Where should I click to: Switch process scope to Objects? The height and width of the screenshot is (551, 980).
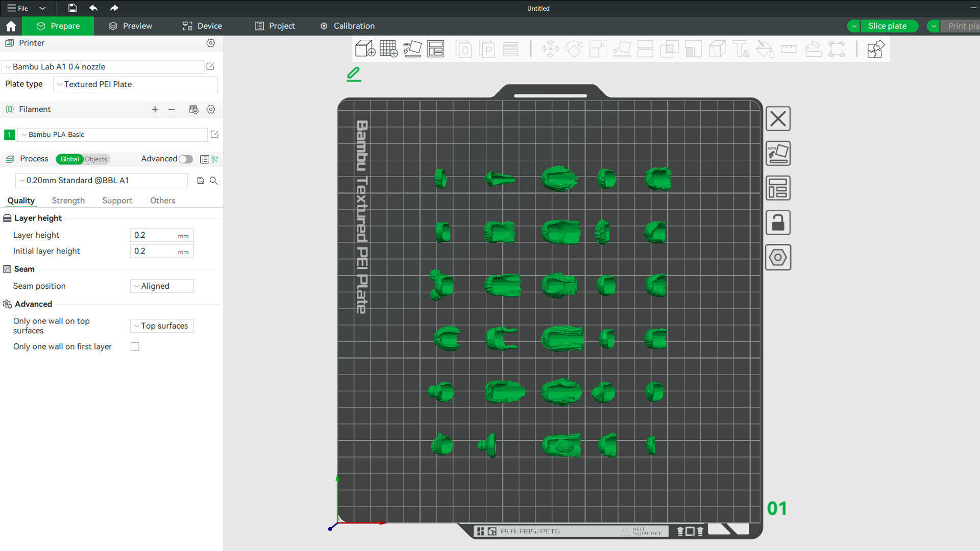tap(96, 159)
